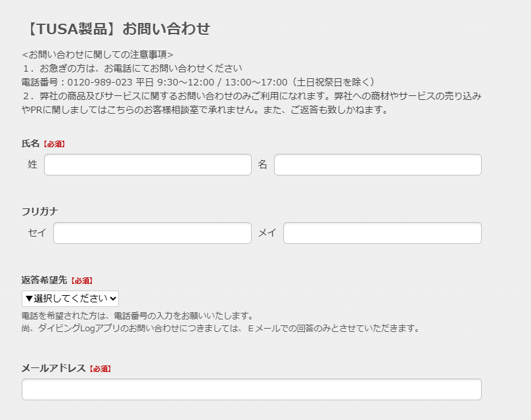
Task: Click the 氏名 field label
Action: (30, 143)
